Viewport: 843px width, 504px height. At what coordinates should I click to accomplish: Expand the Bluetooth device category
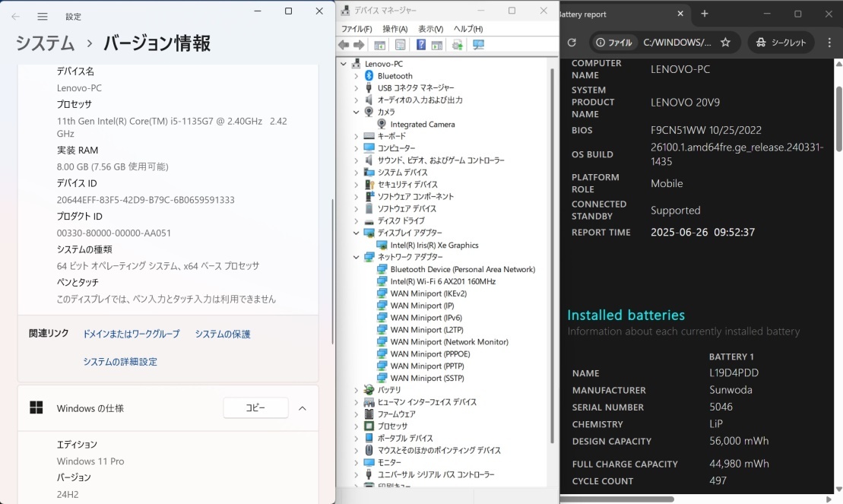pyautogui.click(x=356, y=76)
